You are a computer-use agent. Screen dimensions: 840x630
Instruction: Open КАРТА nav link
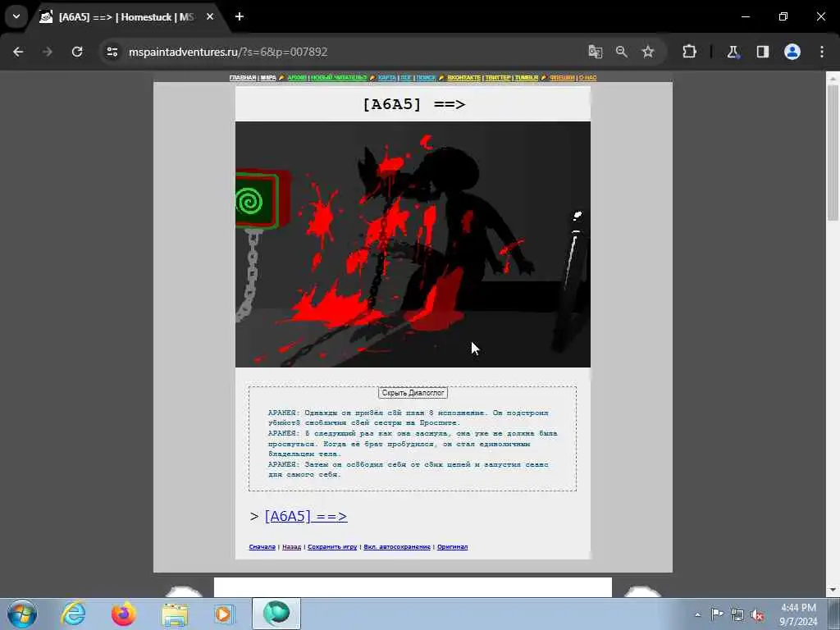click(387, 78)
